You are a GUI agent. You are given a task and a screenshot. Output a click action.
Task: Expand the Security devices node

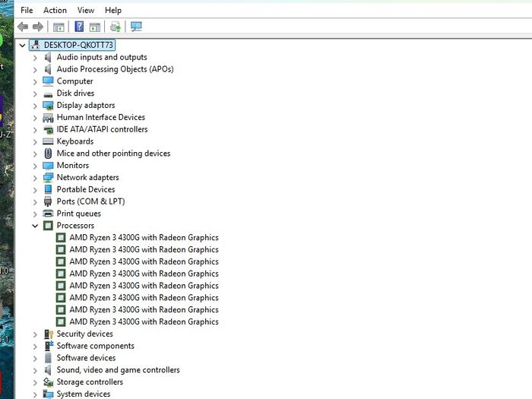(x=35, y=334)
